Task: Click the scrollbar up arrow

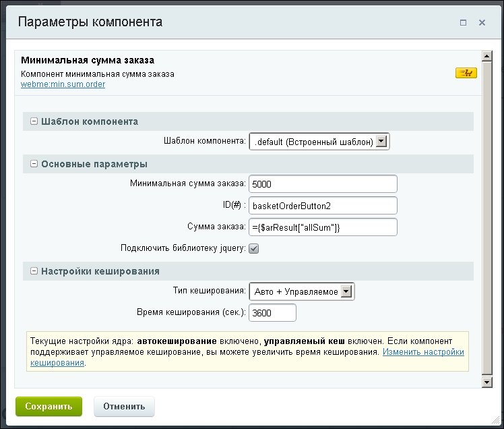Action: tap(487, 56)
